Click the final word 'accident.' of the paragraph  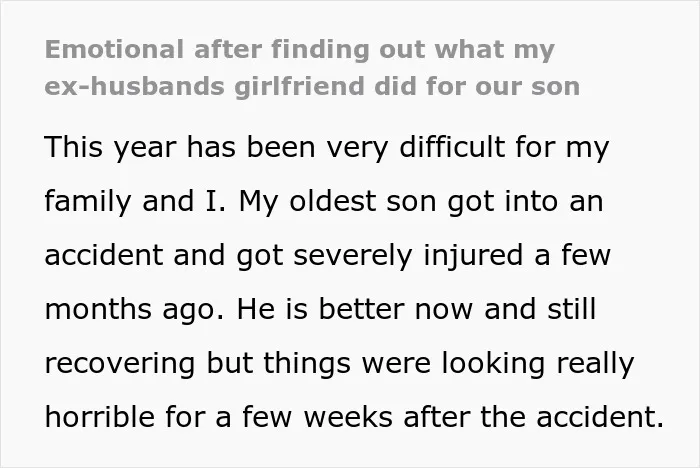[600, 417]
